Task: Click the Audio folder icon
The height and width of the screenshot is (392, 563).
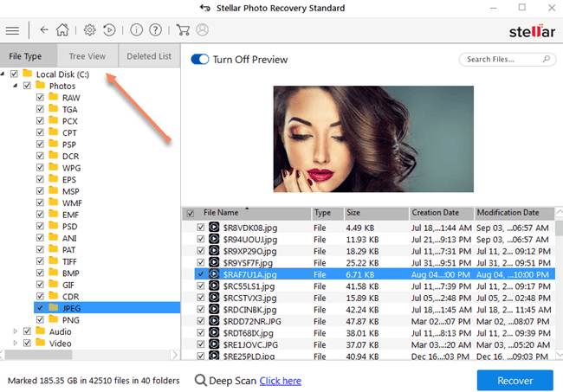Action: pos(41,331)
